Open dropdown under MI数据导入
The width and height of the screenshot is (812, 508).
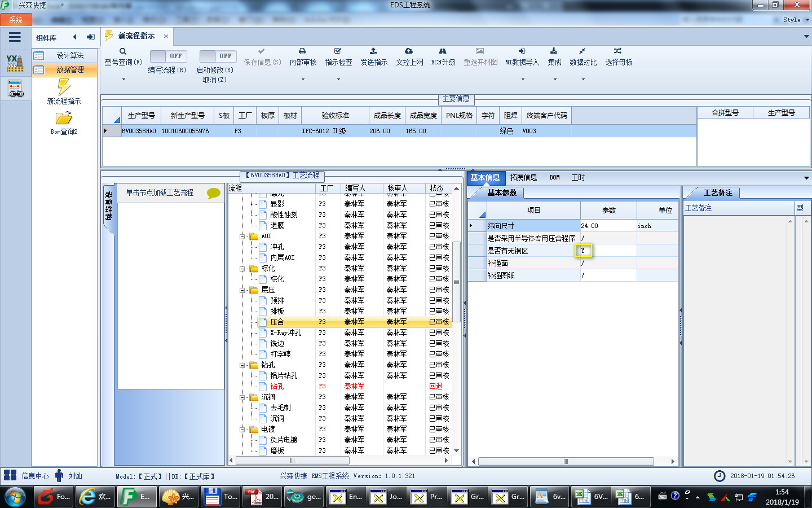tap(522, 80)
